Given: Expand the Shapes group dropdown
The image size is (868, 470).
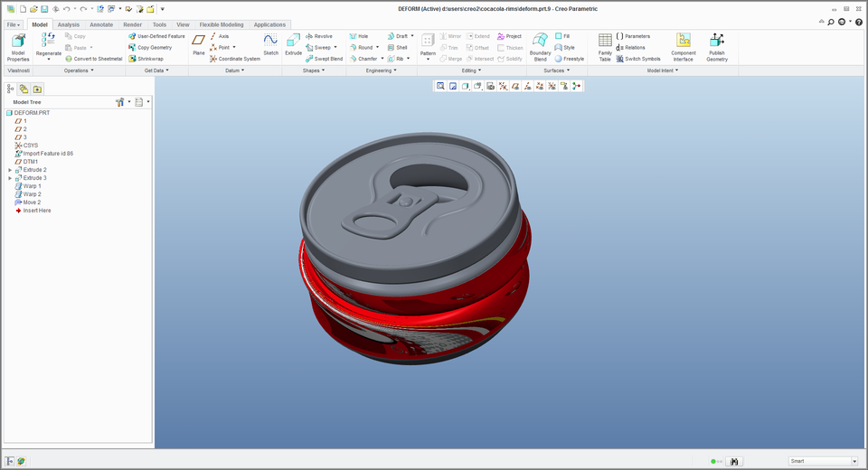Looking at the screenshot, I should tap(314, 70).
